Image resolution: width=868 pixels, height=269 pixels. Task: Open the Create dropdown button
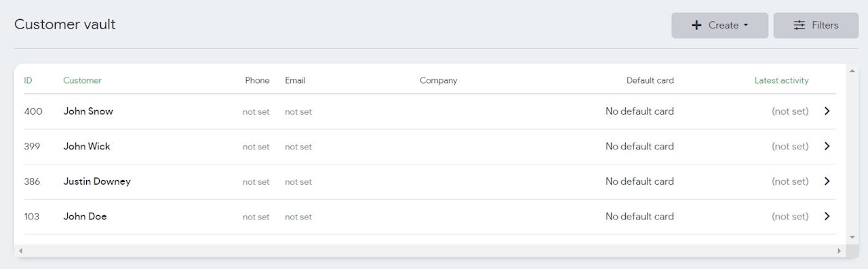[x=719, y=25]
